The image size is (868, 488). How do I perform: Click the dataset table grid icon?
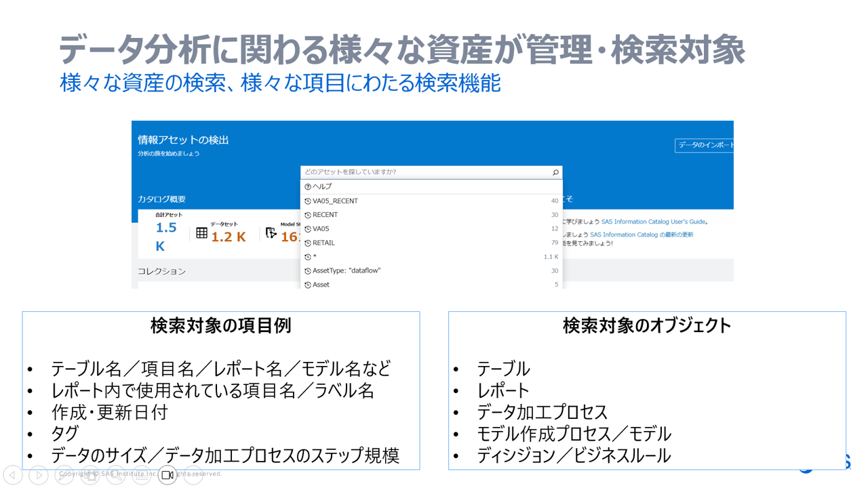pyautogui.click(x=201, y=233)
